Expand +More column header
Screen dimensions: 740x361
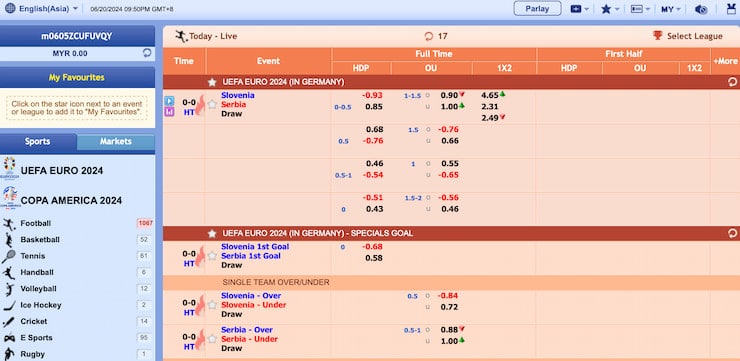725,61
